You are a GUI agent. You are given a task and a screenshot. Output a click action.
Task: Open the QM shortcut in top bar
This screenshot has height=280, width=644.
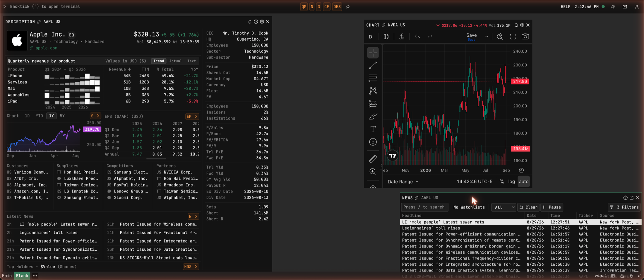(304, 6)
